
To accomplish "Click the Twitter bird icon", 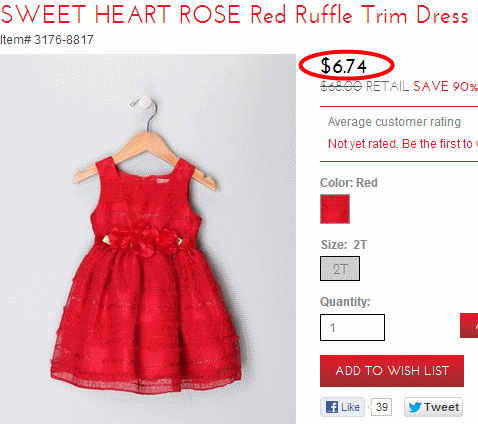I will [415, 407].
